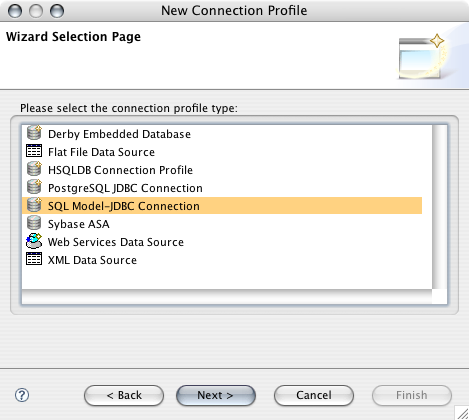The image size is (469, 420).
Task: Select Web Services Data Source entry
Action: pyautogui.click(x=222, y=242)
